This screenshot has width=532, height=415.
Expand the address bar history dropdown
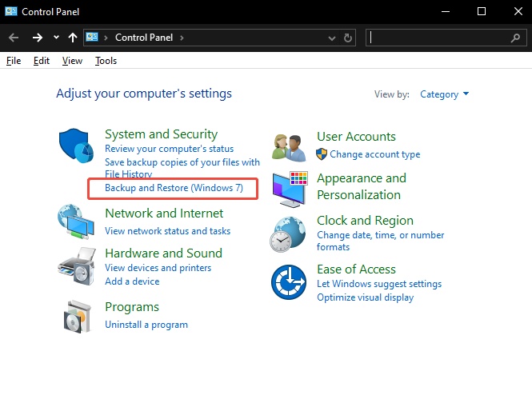point(332,38)
